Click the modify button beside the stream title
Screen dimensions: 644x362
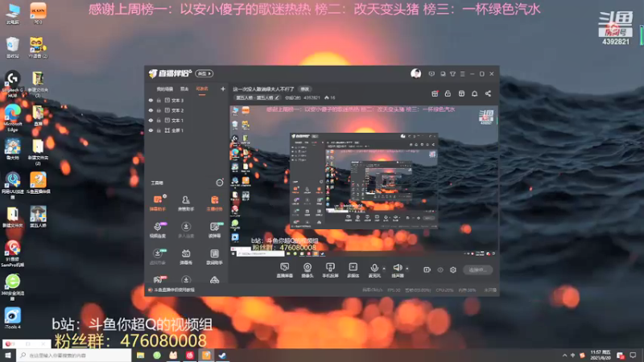click(304, 88)
